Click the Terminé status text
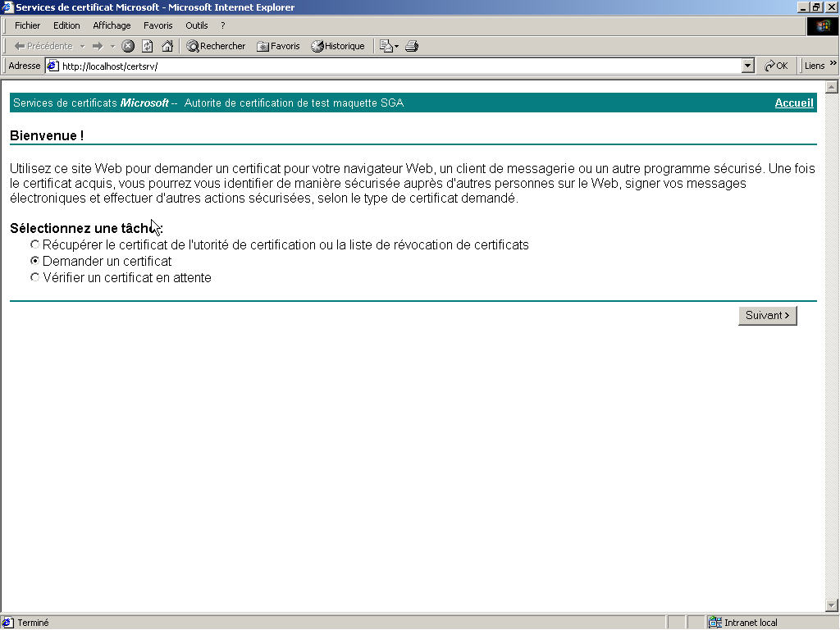 pyautogui.click(x=33, y=623)
